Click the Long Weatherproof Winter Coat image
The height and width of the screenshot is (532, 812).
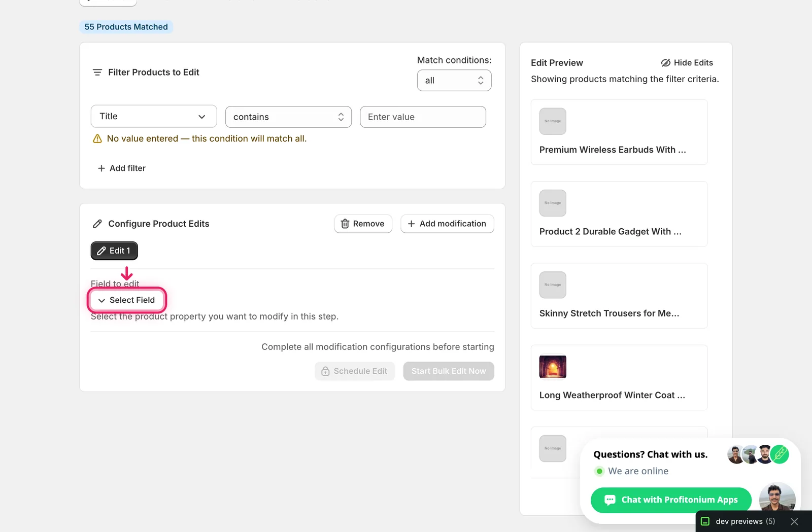(553, 367)
